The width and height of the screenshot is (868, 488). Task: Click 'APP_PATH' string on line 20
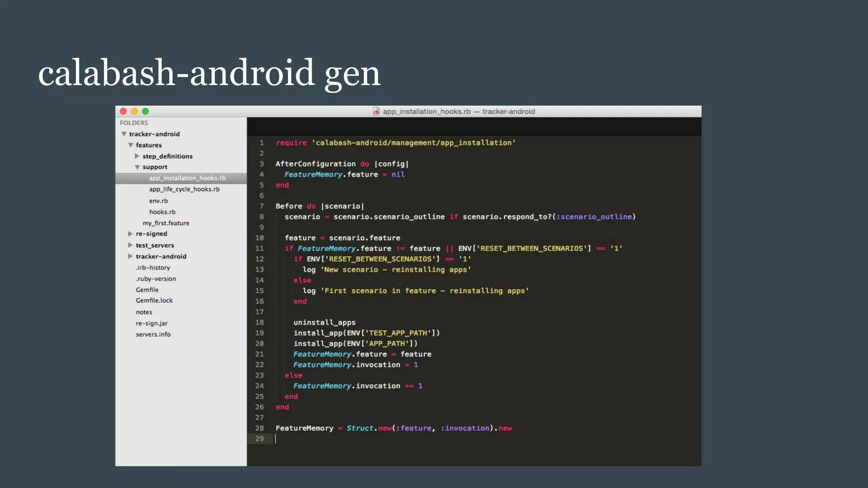[387, 344]
